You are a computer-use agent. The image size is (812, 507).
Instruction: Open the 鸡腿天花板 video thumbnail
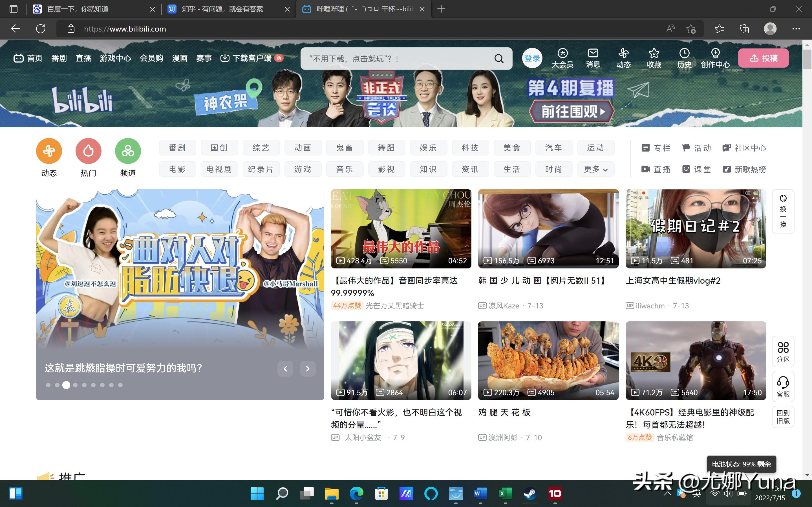tap(548, 361)
